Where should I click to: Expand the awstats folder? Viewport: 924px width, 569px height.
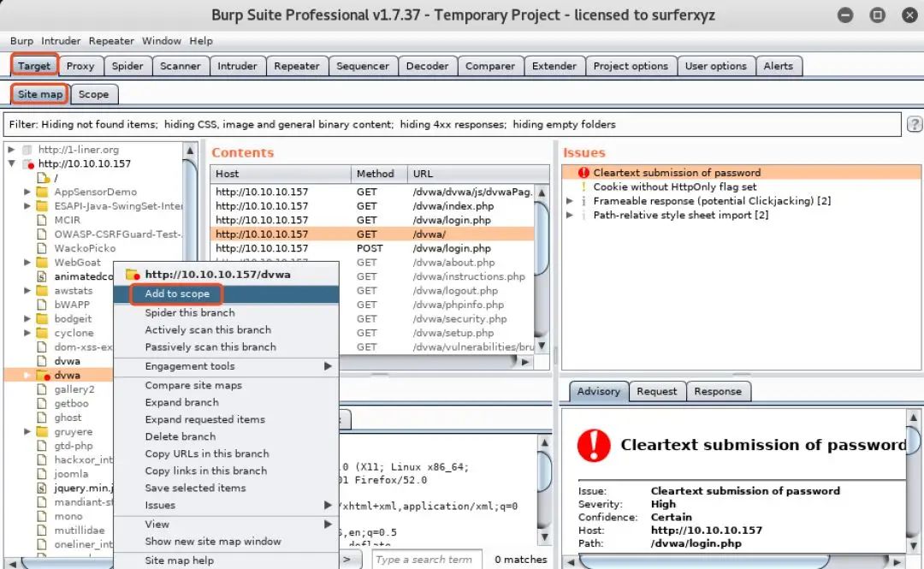tap(27, 291)
